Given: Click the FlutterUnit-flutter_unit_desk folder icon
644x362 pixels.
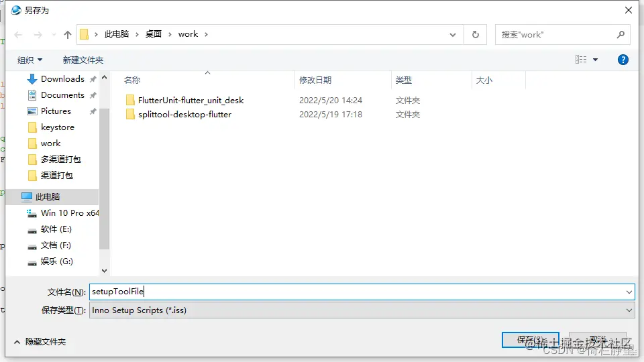Looking at the screenshot, I should (x=130, y=100).
